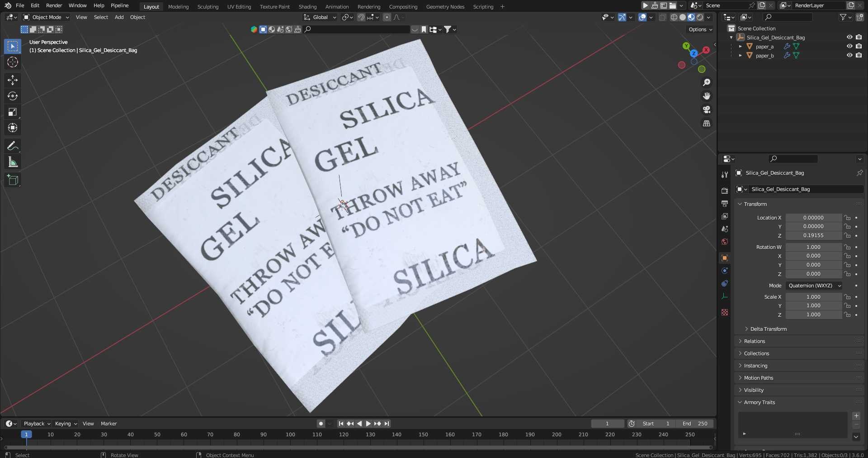Activate the Move tool
Image resolution: width=868 pixels, height=458 pixels.
13,80
